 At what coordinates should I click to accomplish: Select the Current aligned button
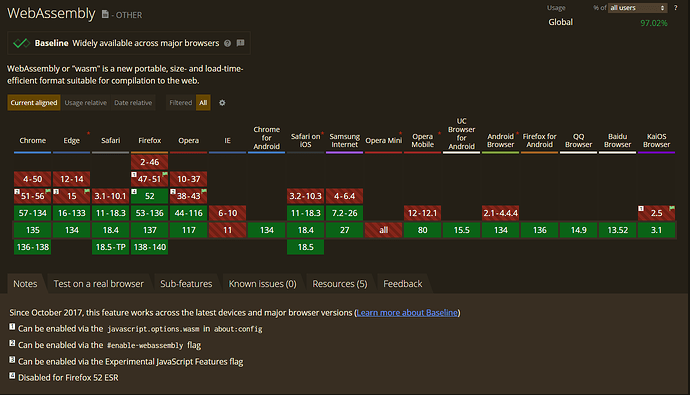coord(34,102)
